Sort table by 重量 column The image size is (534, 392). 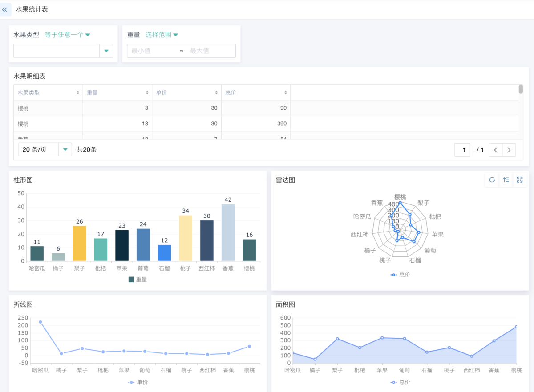[147, 92]
